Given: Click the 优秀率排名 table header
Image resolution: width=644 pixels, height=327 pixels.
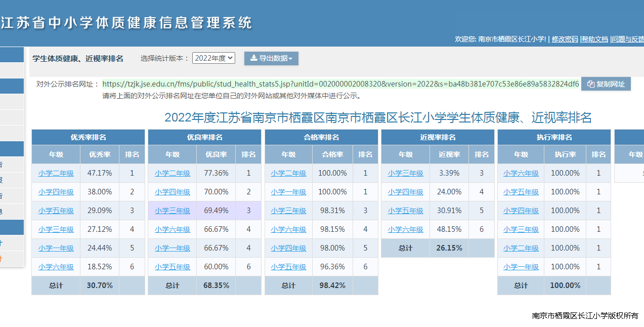Looking at the screenshot, I should [89, 138].
